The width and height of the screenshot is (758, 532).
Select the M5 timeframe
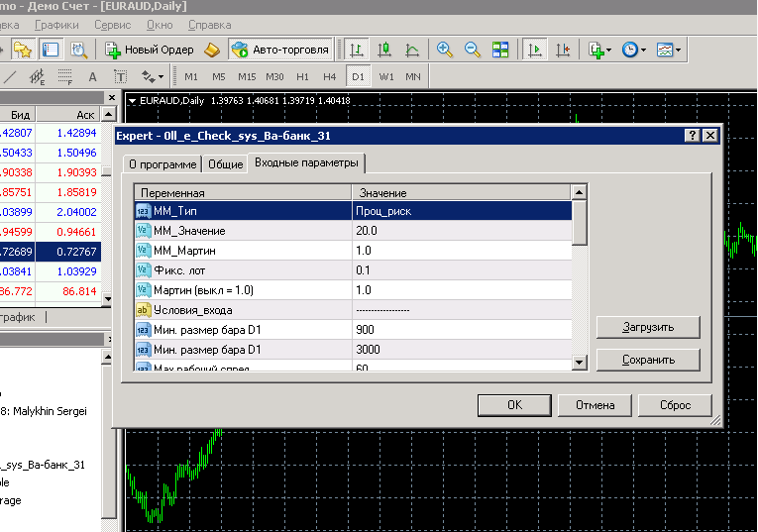point(219,76)
